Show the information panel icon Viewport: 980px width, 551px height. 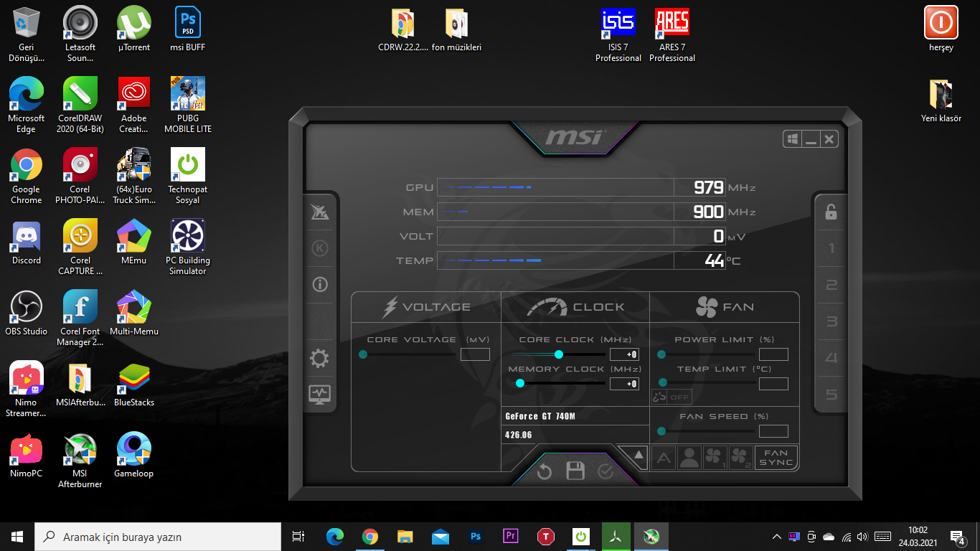(x=319, y=285)
